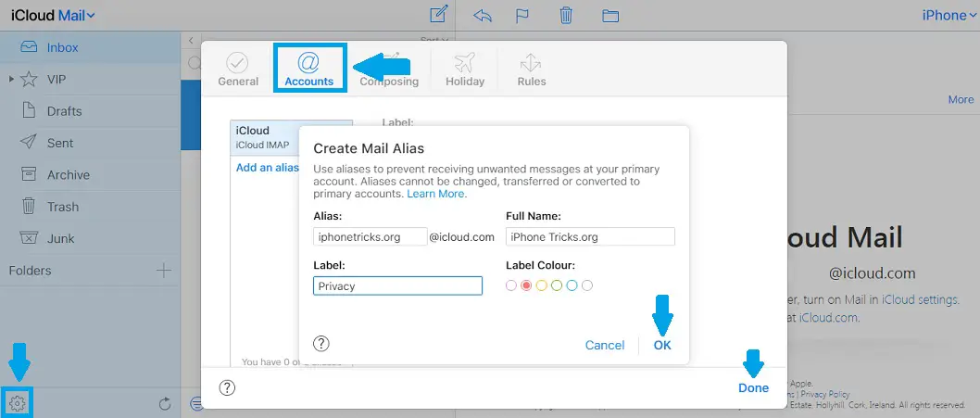Click the trash delete icon in toolbar
This screenshot has height=418, width=980.
click(566, 16)
